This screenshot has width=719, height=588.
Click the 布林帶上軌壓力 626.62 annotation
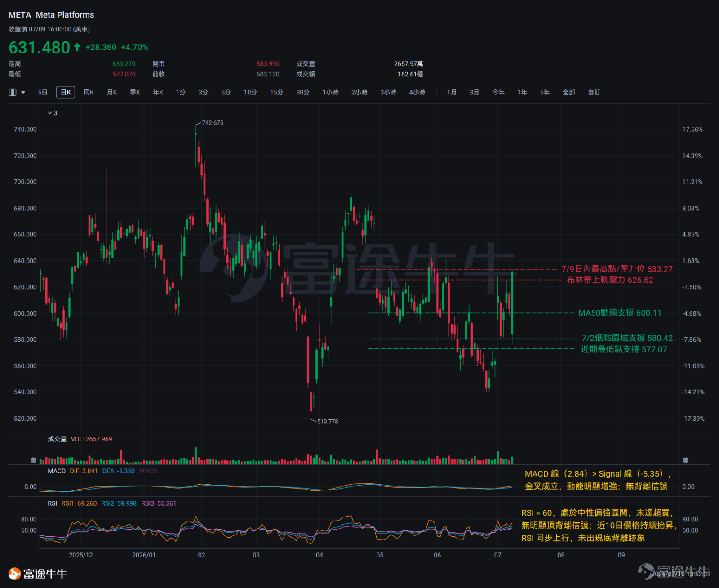click(x=610, y=280)
